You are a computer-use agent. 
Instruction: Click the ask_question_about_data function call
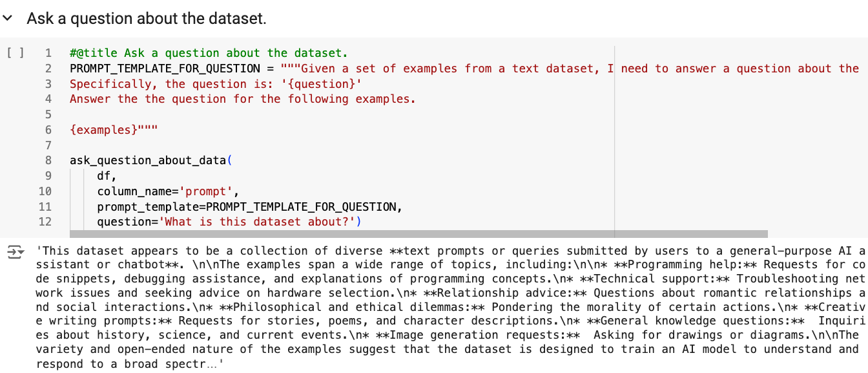[x=148, y=160]
